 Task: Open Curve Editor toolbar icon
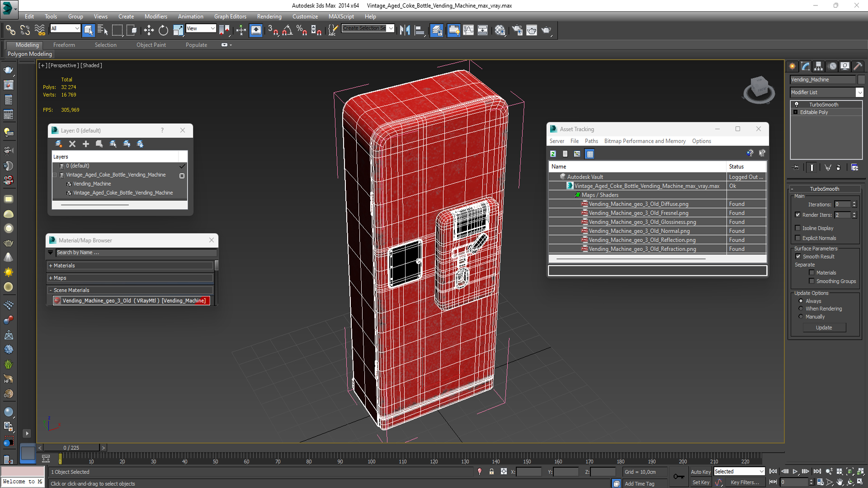point(468,30)
